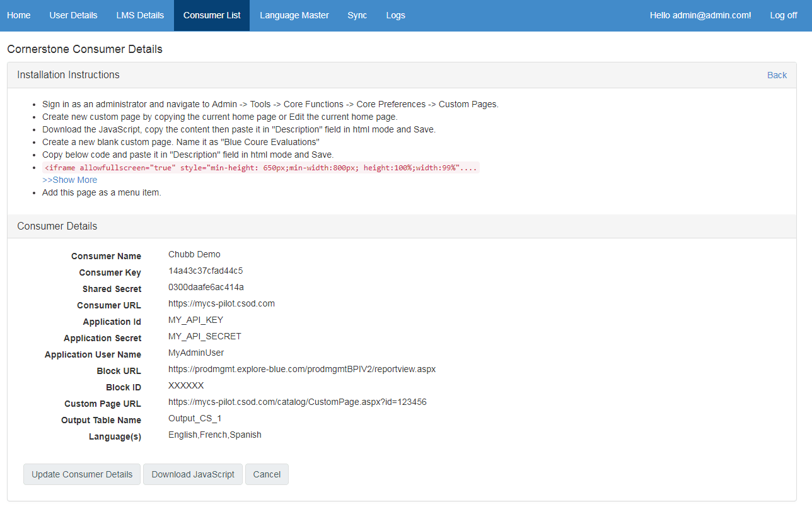This screenshot has width=812, height=526.
Task: Click the Output Table Name label
Action: coord(101,420)
